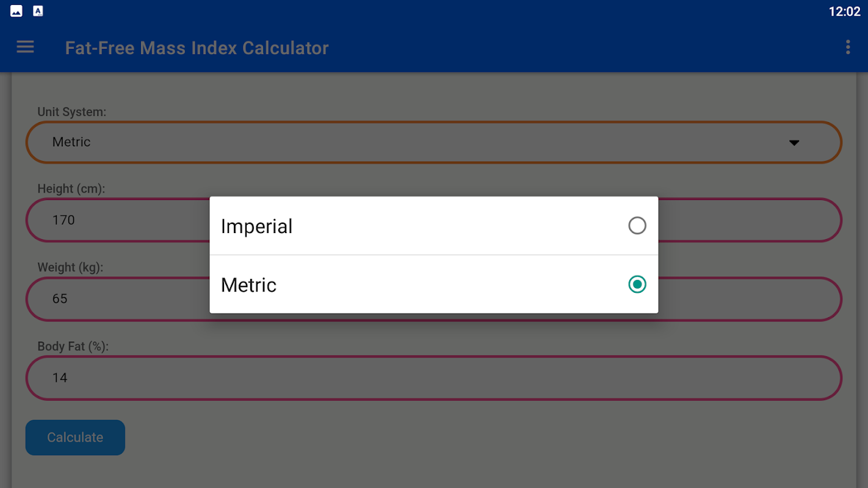Click the Body Fat field containing 14
The width and height of the screenshot is (868, 488).
point(427,378)
